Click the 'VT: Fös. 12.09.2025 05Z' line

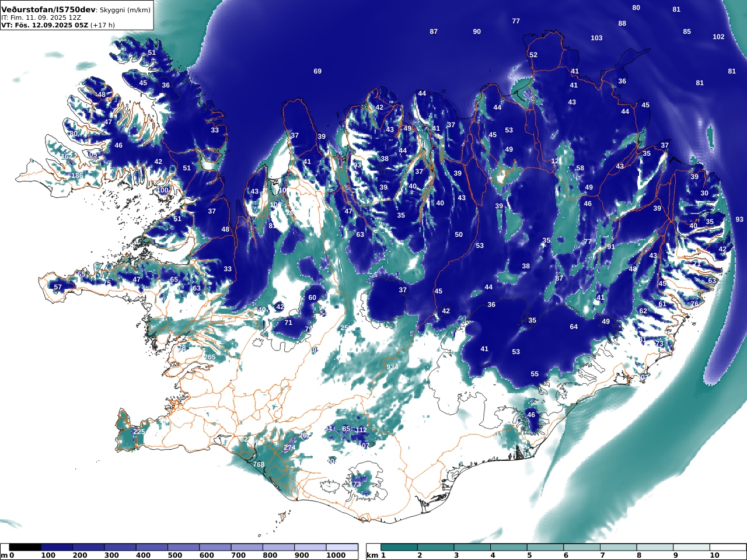44,25
